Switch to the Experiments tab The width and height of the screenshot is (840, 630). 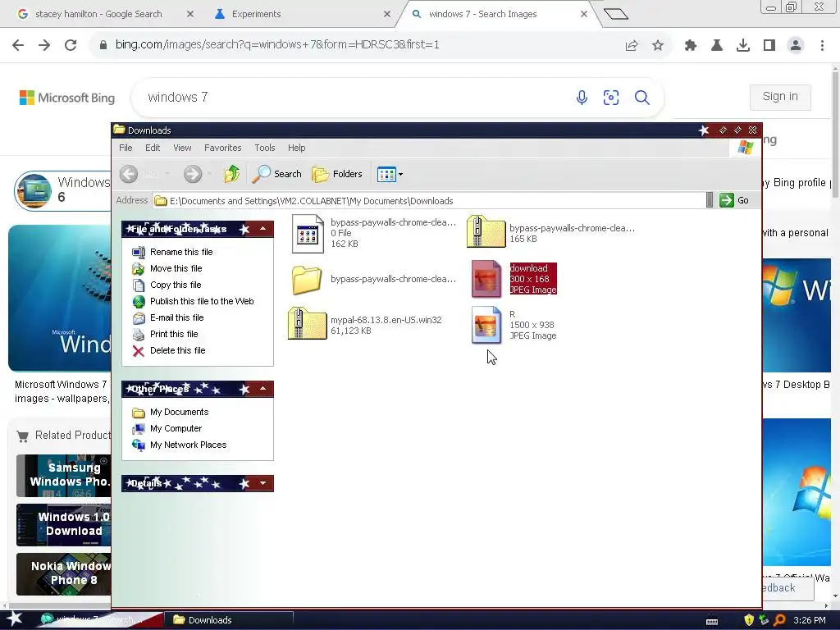tap(256, 14)
